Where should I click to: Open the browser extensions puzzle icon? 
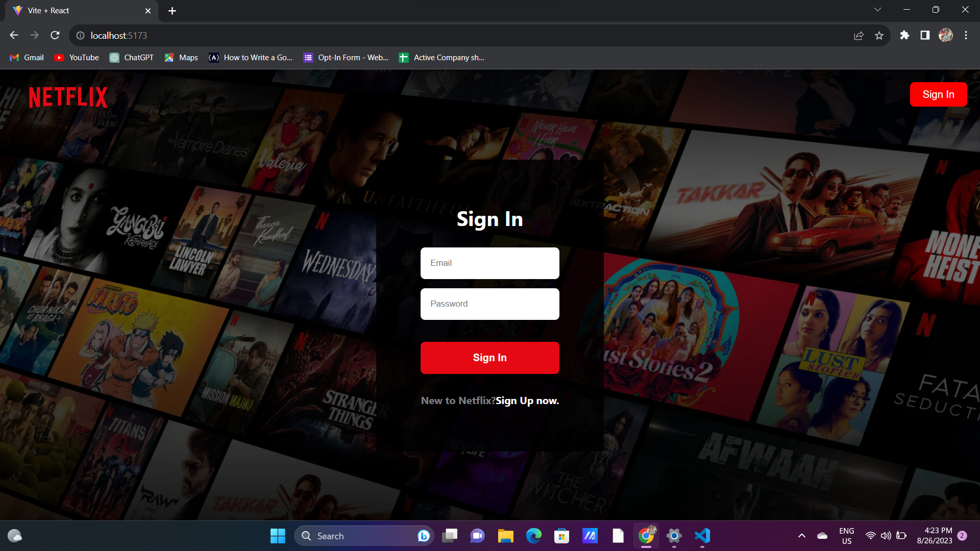coord(905,35)
